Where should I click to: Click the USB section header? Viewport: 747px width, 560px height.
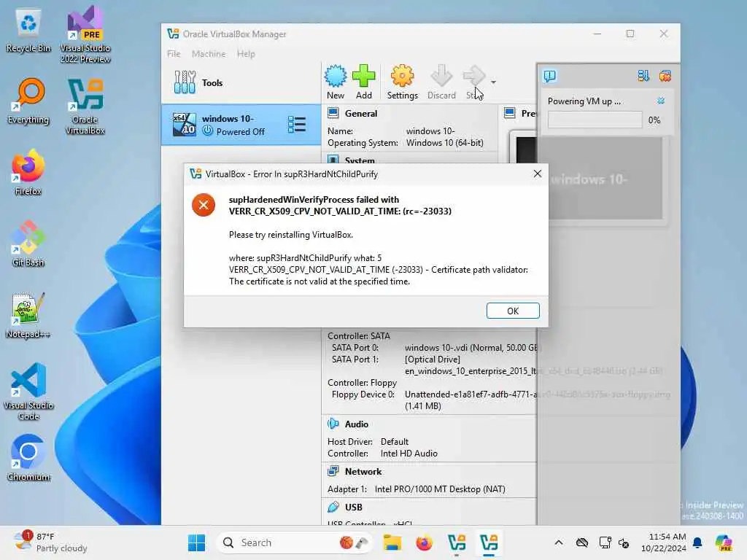[x=353, y=507]
